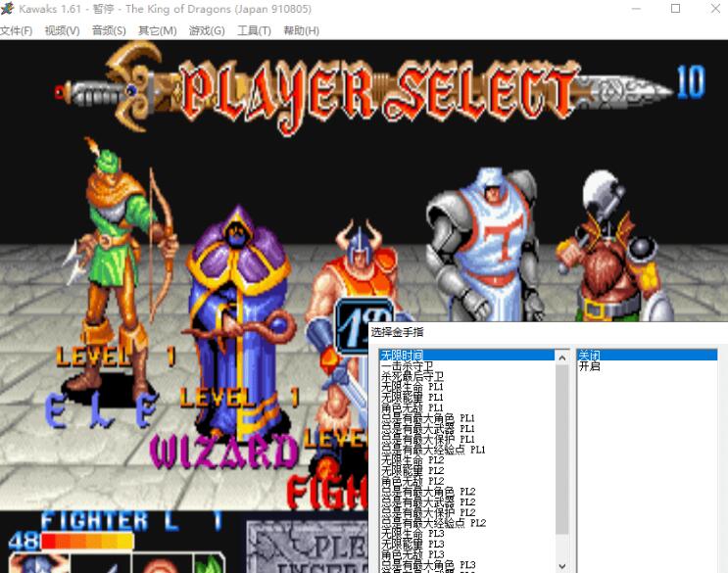Viewport: 728px width, 573px height.
Task: Open the 工具(T) menu
Action: coord(254,30)
